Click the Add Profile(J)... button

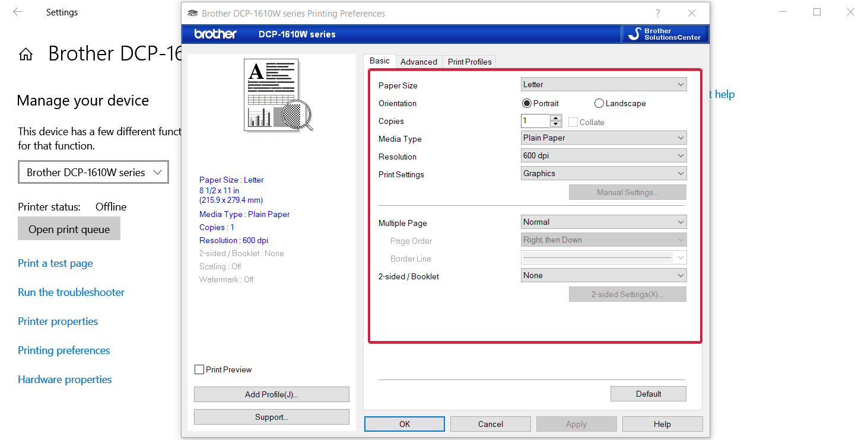click(272, 394)
